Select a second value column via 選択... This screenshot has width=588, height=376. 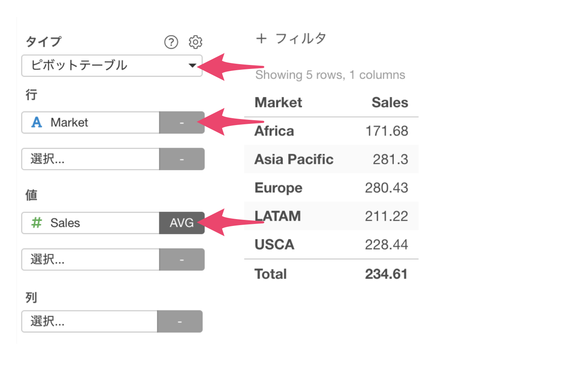coord(90,259)
